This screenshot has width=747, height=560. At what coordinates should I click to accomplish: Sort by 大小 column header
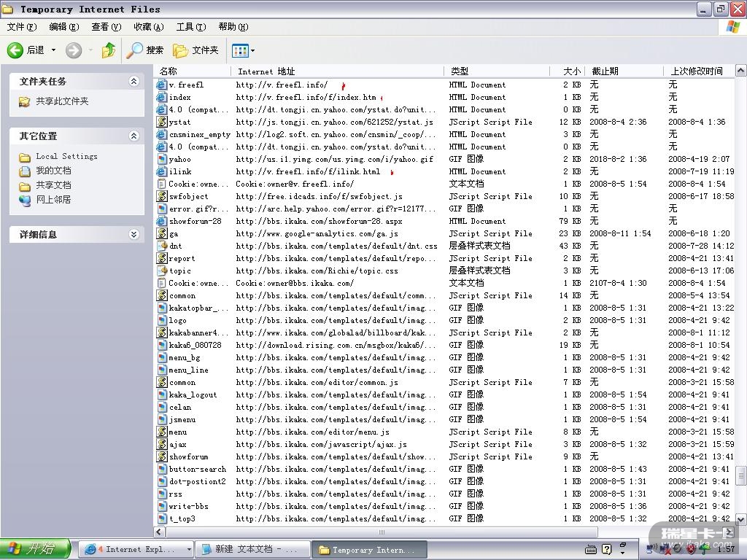567,71
